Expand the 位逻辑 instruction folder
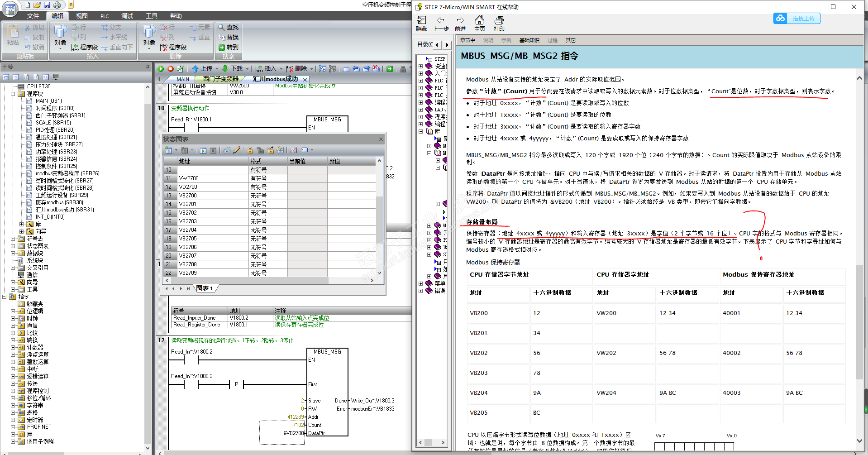 [x=13, y=311]
